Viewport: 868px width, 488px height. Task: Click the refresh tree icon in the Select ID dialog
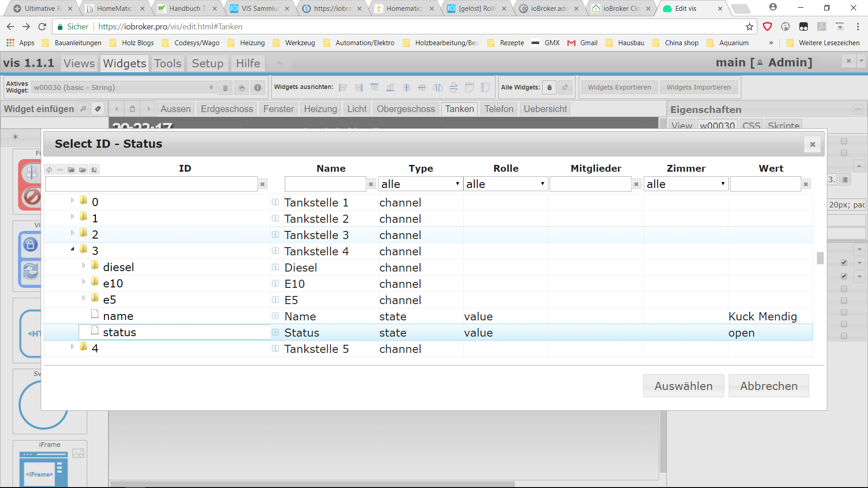(x=49, y=169)
